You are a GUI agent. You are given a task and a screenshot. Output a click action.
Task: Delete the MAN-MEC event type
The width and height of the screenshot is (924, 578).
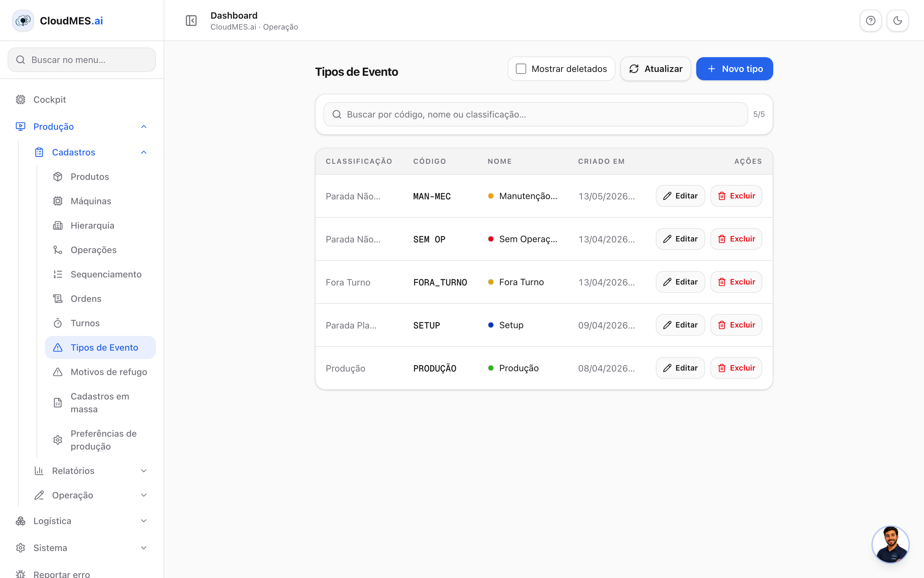(736, 196)
